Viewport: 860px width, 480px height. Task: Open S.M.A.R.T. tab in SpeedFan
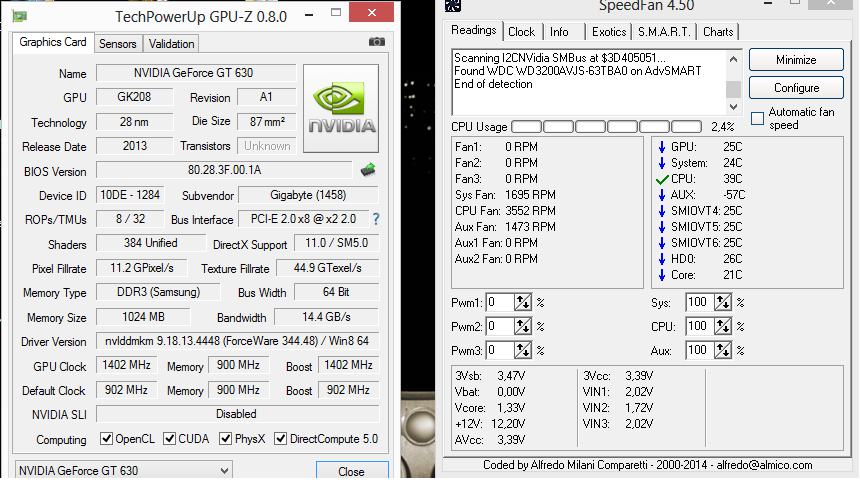pos(664,32)
